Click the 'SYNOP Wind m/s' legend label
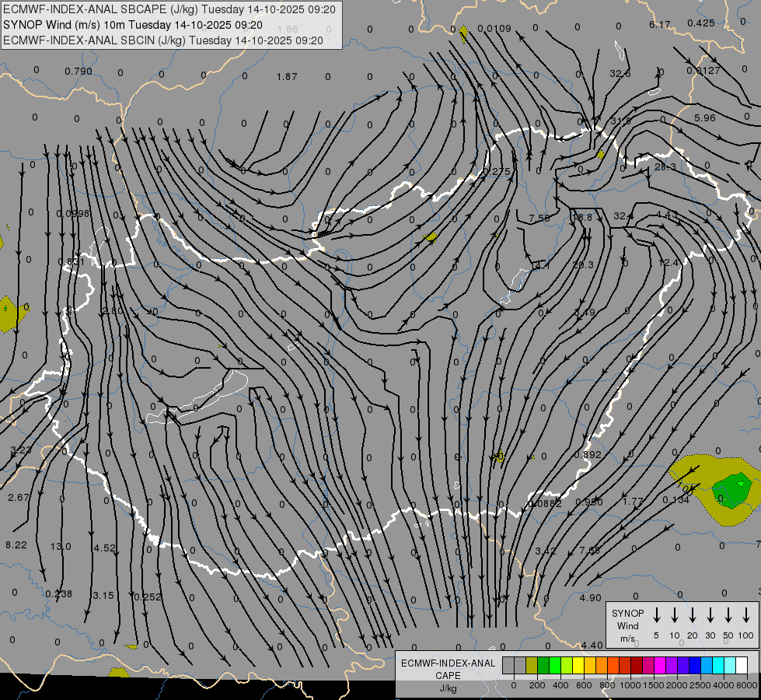Image resolution: width=761 pixels, height=700 pixels. click(x=627, y=626)
